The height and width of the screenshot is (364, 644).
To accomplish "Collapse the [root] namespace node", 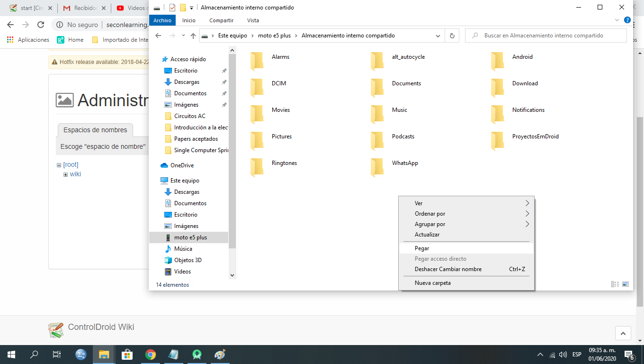I will tap(59, 165).
